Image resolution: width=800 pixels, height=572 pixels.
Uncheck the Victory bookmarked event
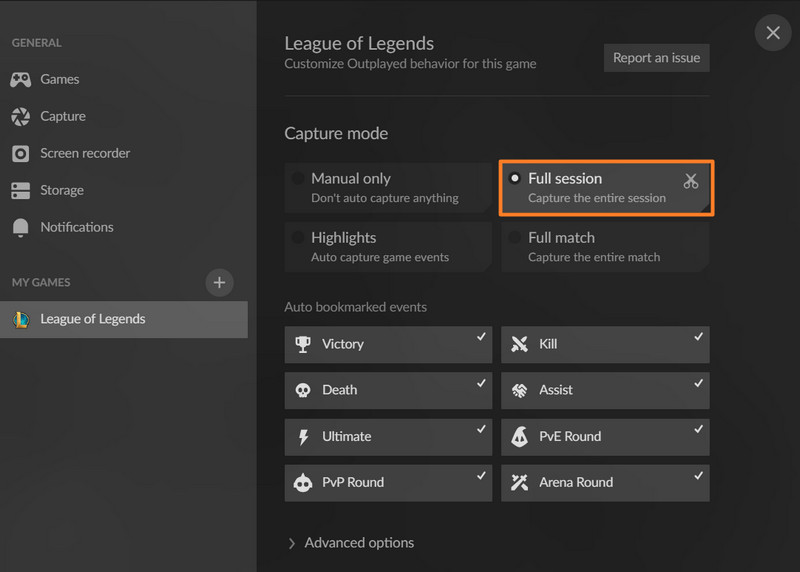[x=387, y=344]
